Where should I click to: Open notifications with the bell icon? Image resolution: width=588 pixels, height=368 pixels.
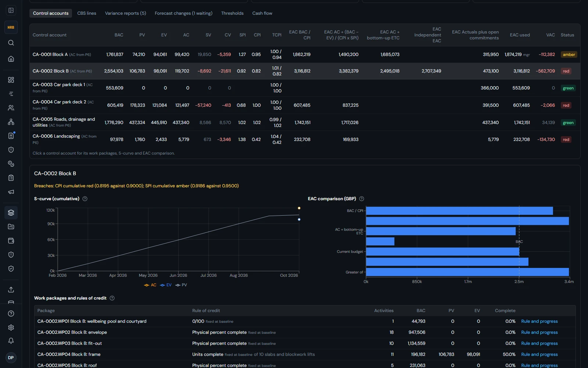[x=11, y=341]
